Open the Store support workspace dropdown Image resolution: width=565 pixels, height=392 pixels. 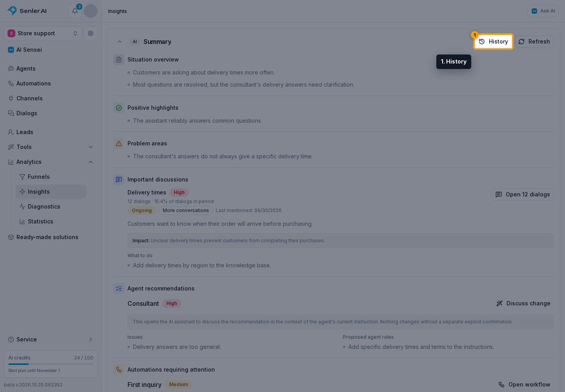coord(43,33)
